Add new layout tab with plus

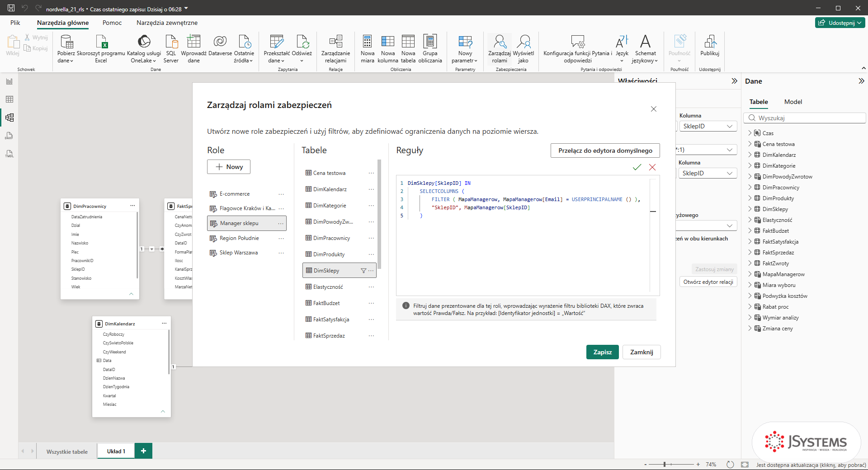coord(143,451)
